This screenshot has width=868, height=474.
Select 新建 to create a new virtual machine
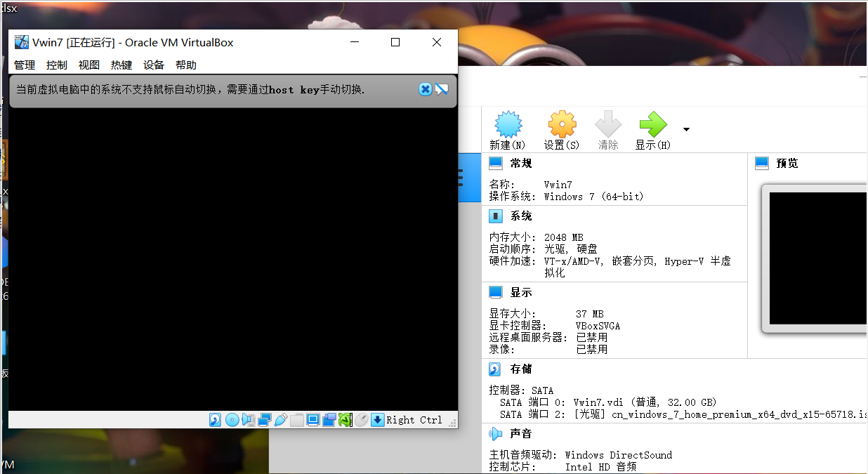[507, 130]
